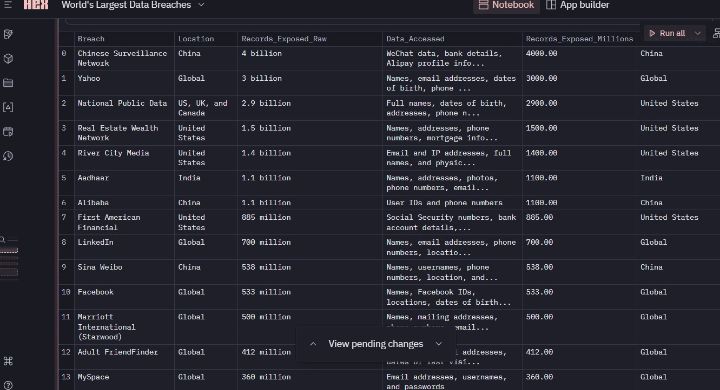Click the Notebook tab grid icon
This screenshot has width=720, height=390.
click(483, 5)
